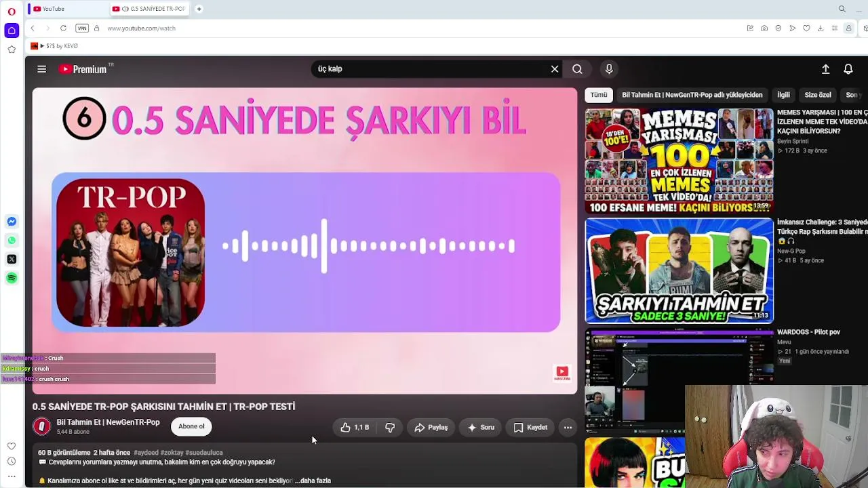The image size is (868, 488).
Task: Open the Beyin Sprinti channel name
Action: point(793,141)
